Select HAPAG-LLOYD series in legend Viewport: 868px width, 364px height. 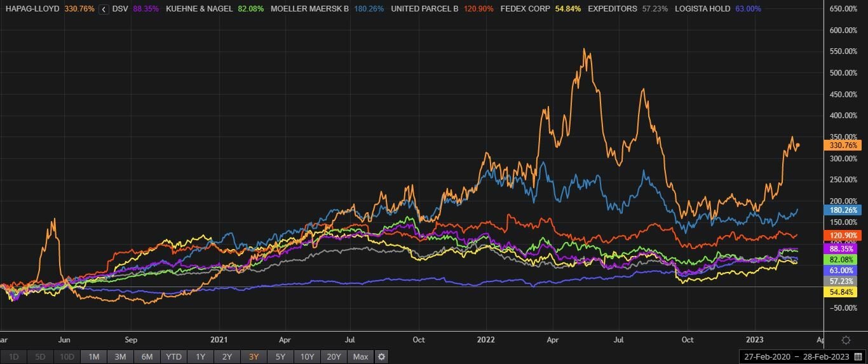[33, 10]
